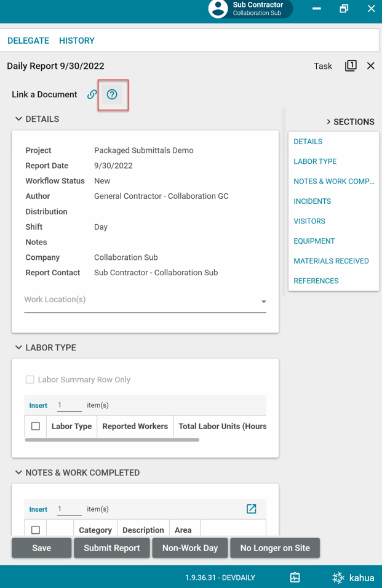Open the Sub Contractor user profile icon
Screen dimensions: 382x588
point(218,9)
